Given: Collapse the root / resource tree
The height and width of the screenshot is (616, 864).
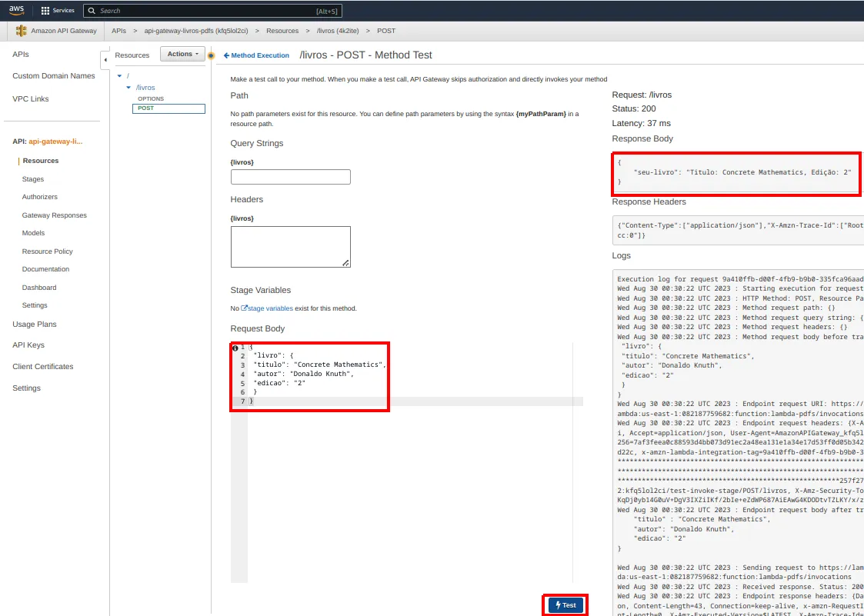Looking at the screenshot, I should (x=119, y=75).
